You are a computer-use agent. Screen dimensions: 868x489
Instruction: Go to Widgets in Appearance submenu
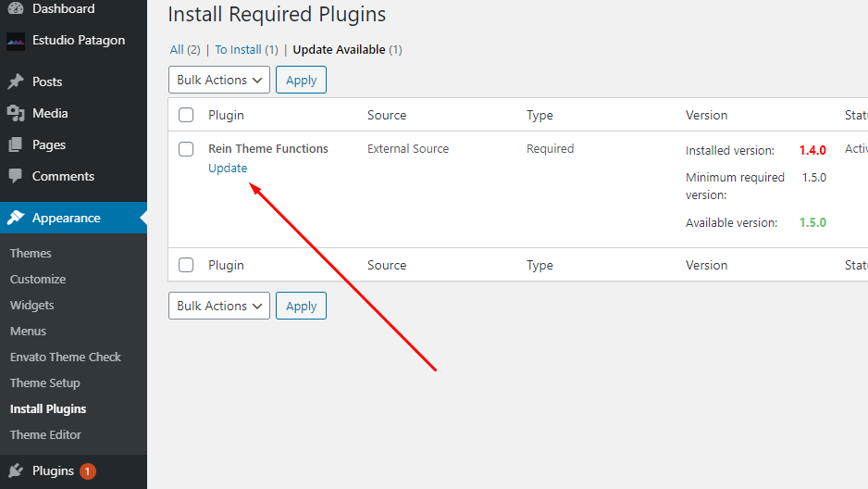(32, 305)
